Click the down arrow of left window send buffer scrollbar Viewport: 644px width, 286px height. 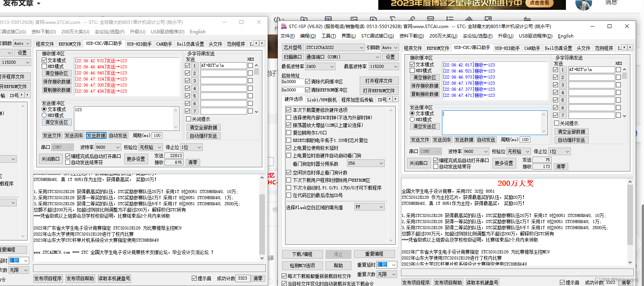point(175,127)
